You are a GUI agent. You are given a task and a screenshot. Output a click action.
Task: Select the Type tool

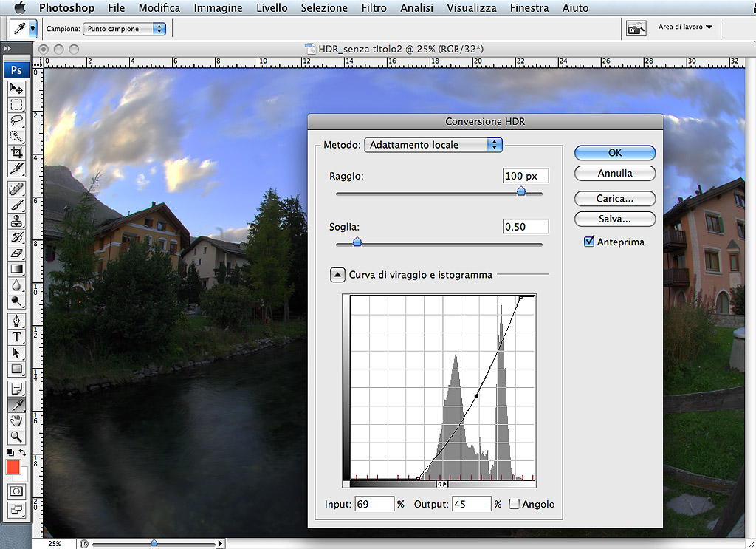[x=16, y=337]
